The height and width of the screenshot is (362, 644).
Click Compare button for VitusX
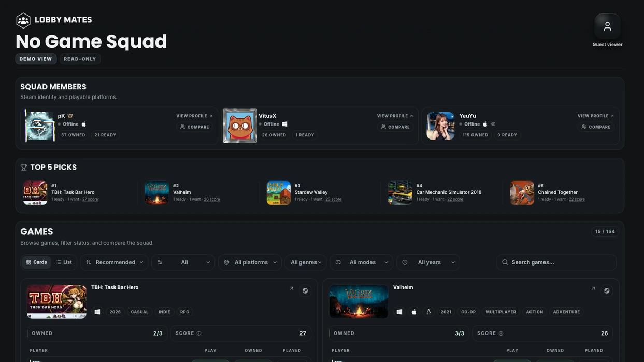coord(395,127)
